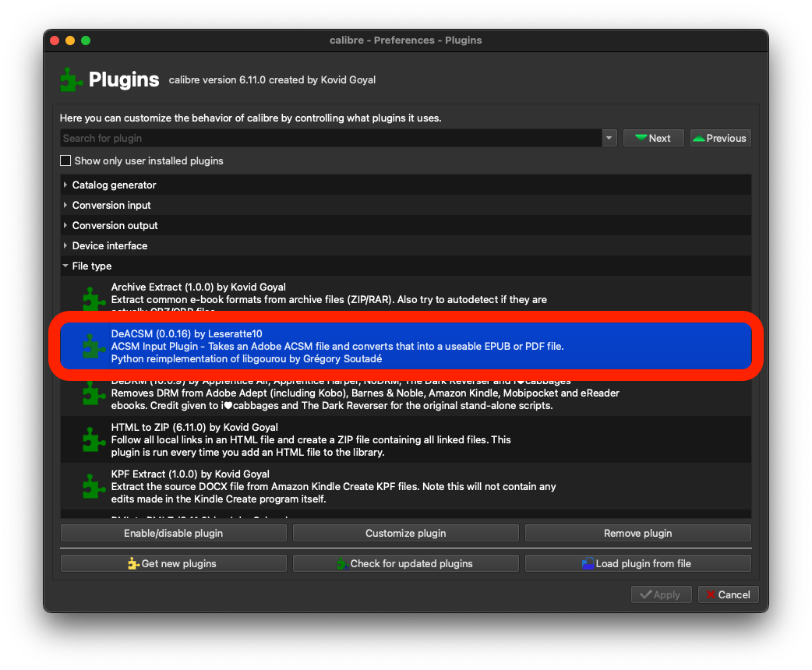Image resolution: width=812 pixels, height=670 pixels.
Task: Click Enable/disable plugin button
Action: [174, 533]
